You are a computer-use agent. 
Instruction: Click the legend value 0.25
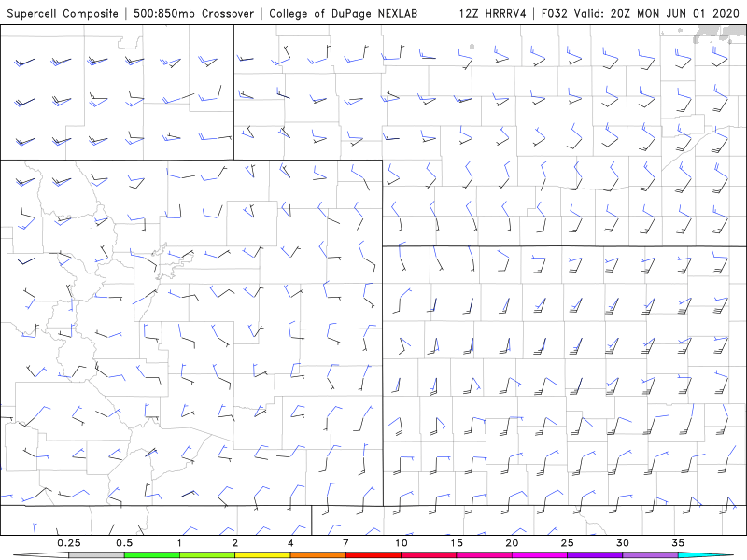click(68, 543)
